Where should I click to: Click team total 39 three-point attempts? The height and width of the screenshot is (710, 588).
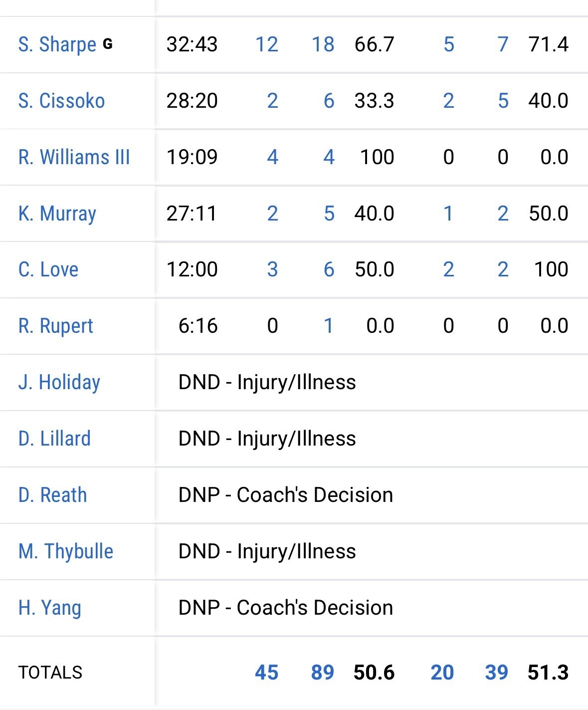coord(497,673)
